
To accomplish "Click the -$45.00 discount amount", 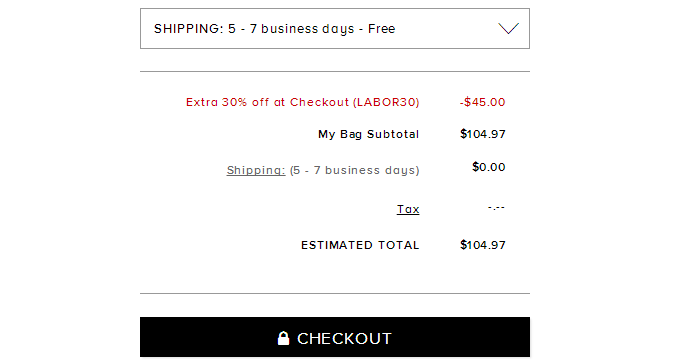I will click(482, 102).
